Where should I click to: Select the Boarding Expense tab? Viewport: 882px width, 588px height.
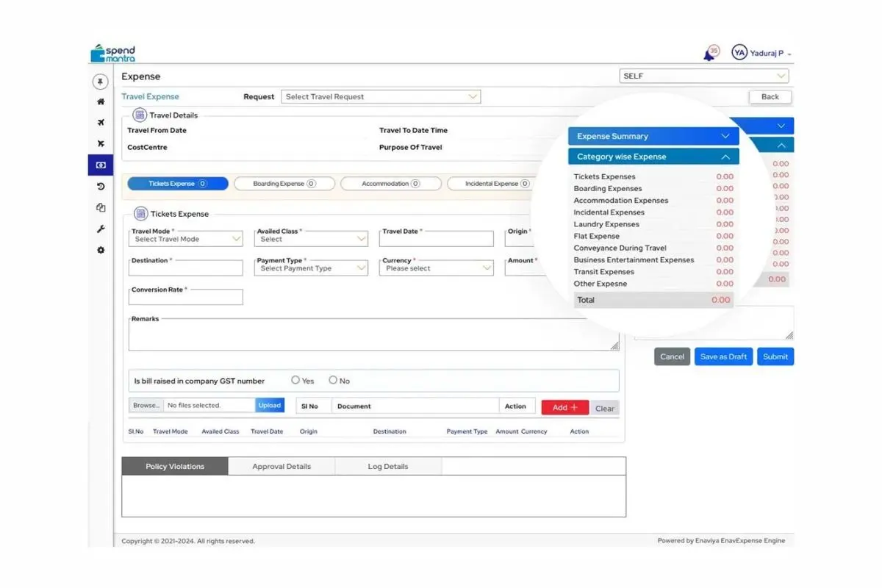pyautogui.click(x=284, y=184)
